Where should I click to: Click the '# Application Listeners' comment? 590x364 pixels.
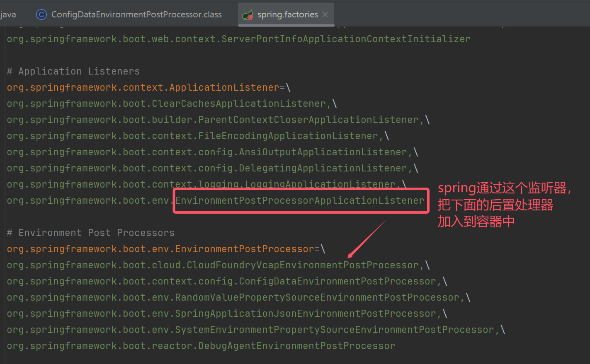tap(73, 71)
